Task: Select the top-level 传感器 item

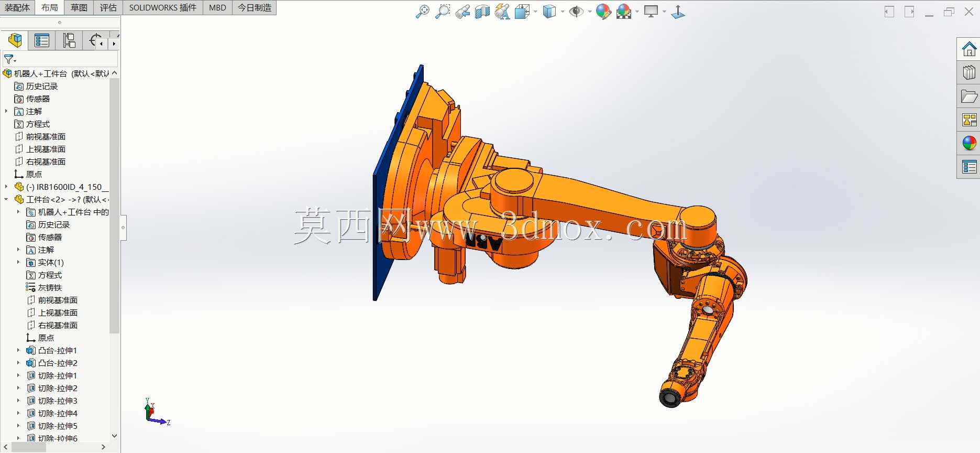Action: 32,99
